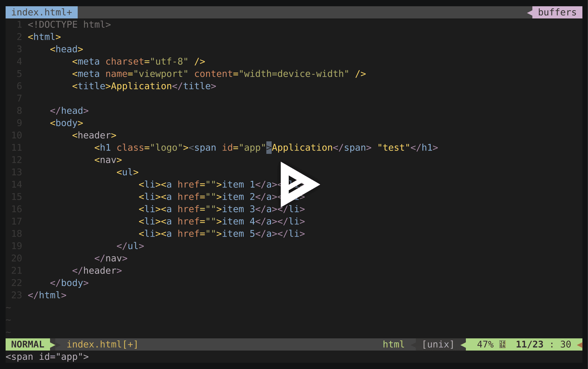Click the span id="app" text in command line
Screen dimensions: 588x369
(47, 356)
